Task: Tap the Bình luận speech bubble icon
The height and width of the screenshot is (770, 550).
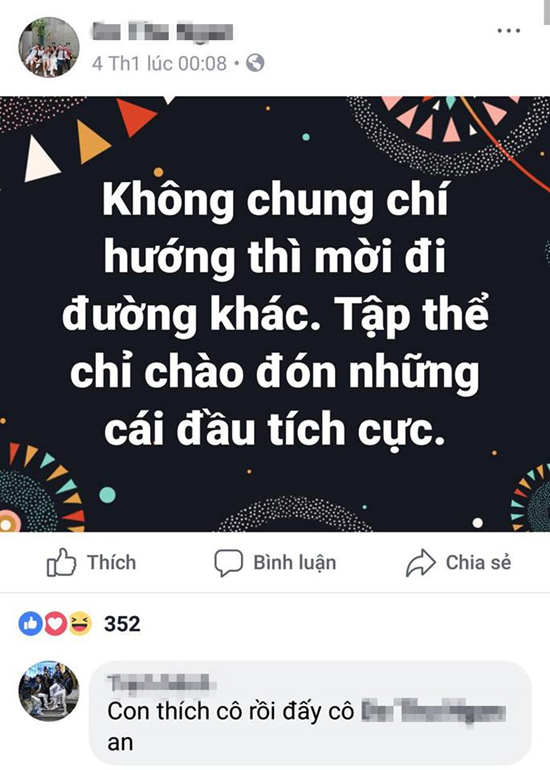Action: click(x=228, y=563)
